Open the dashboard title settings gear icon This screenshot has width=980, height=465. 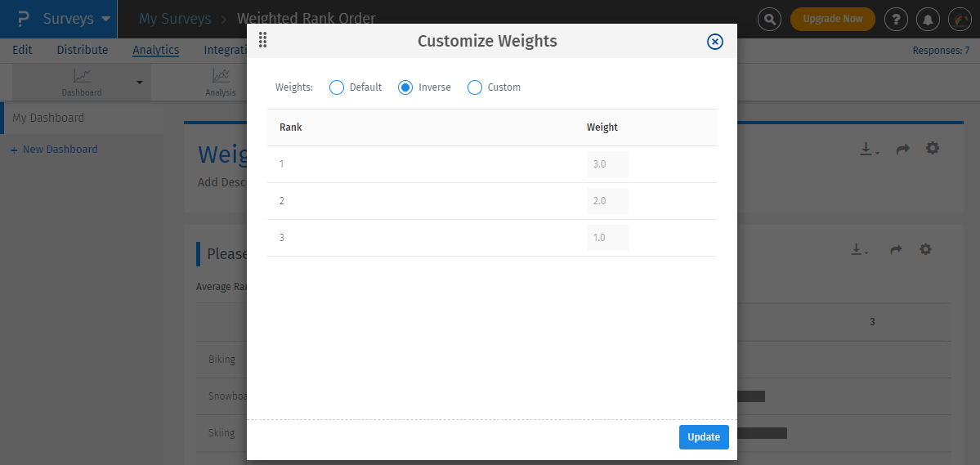pyautogui.click(x=933, y=148)
